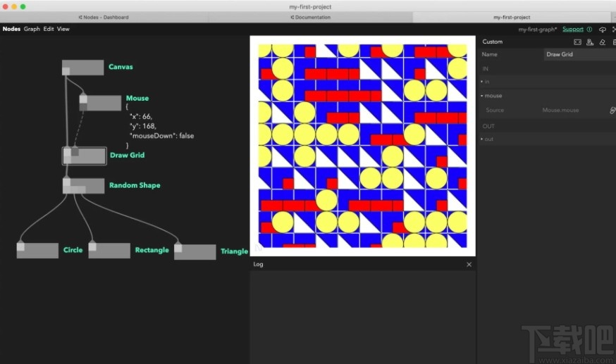Image resolution: width=616 pixels, height=364 pixels.
Task: Select the Canvas node
Action: click(x=83, y=68)
